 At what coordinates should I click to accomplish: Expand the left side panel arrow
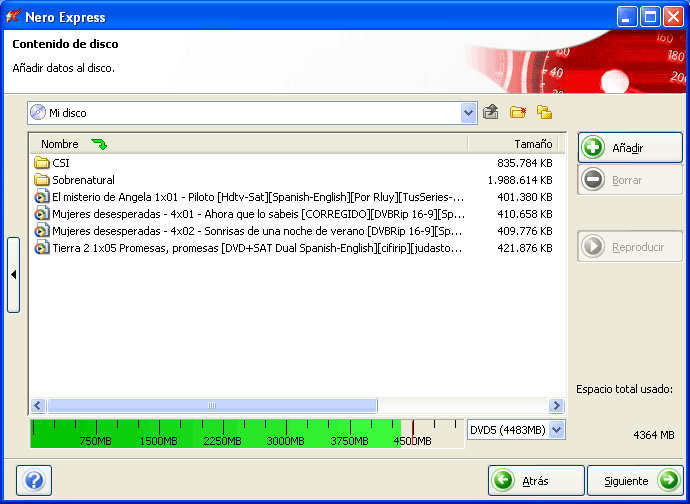[x=14, y=275]
